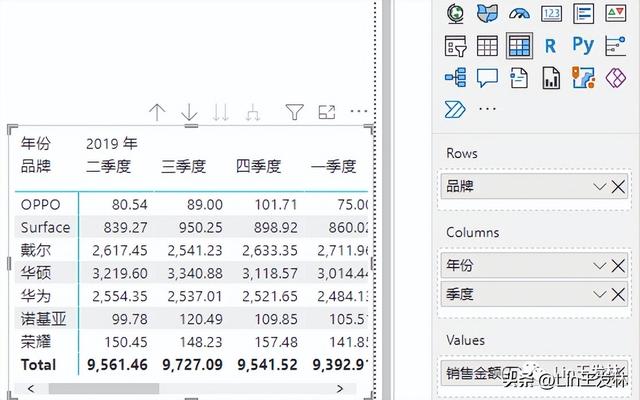Select the multi-row card visual
The height and width of the screenshot is (400, 640).
[583, 14]
